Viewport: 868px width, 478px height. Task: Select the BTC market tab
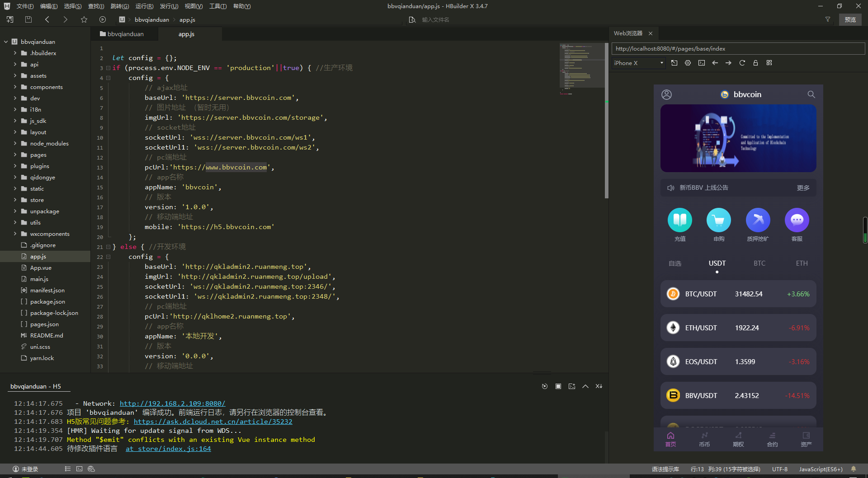coord(759,263)
